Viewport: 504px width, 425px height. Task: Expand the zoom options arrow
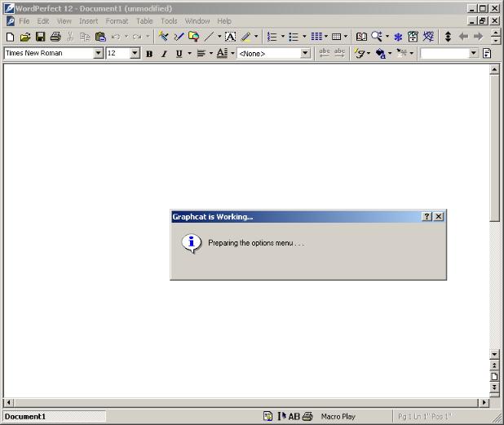click(387, 37)
